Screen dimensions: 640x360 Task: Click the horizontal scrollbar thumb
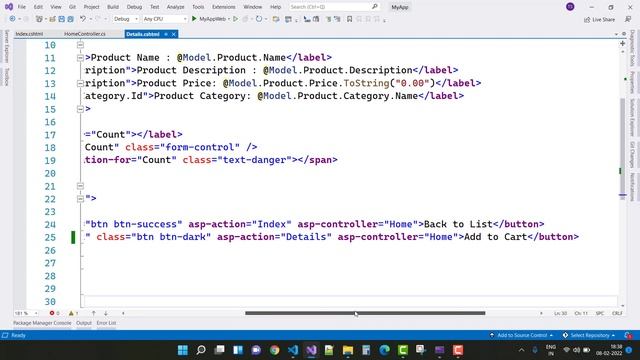coord(365,313)
